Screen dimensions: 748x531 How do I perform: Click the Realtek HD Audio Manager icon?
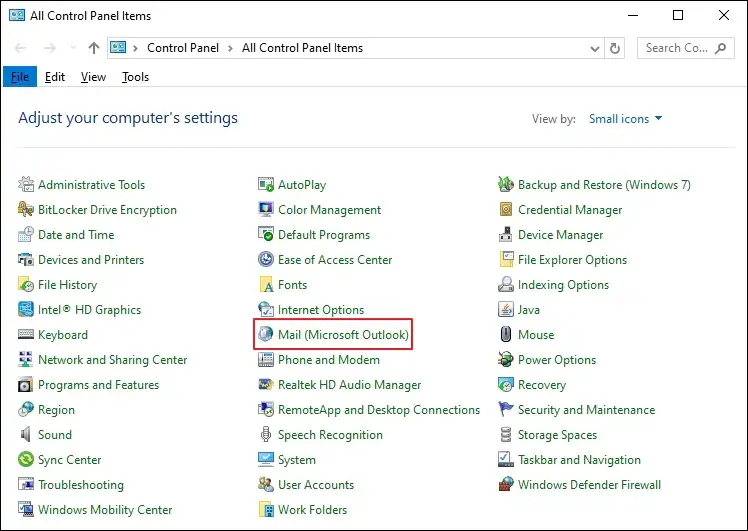pos(266,384)
